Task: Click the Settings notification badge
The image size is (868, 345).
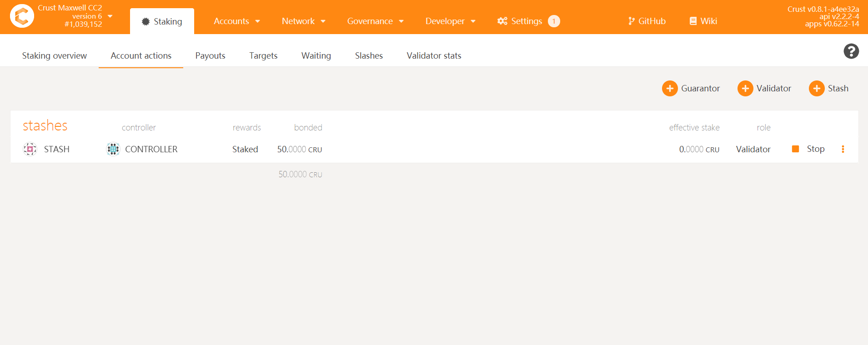Action: (553, 21)
